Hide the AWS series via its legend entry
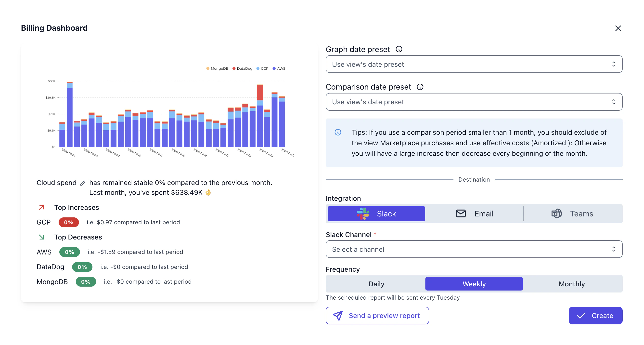 click(x=279, y=68)
